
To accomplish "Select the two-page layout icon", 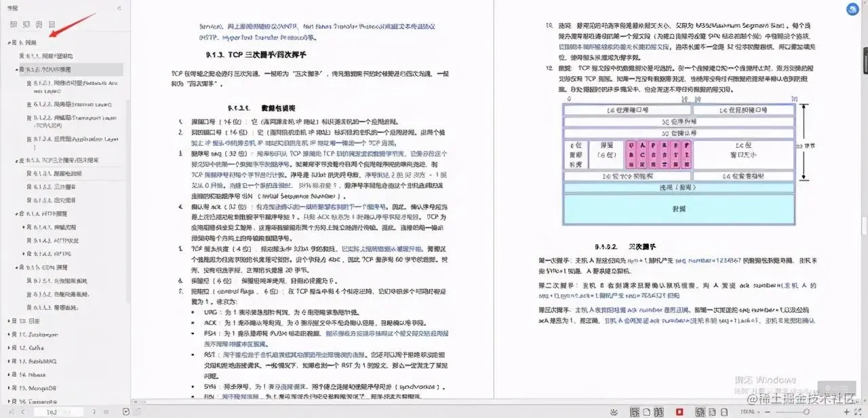I will (x=659, y=412).
